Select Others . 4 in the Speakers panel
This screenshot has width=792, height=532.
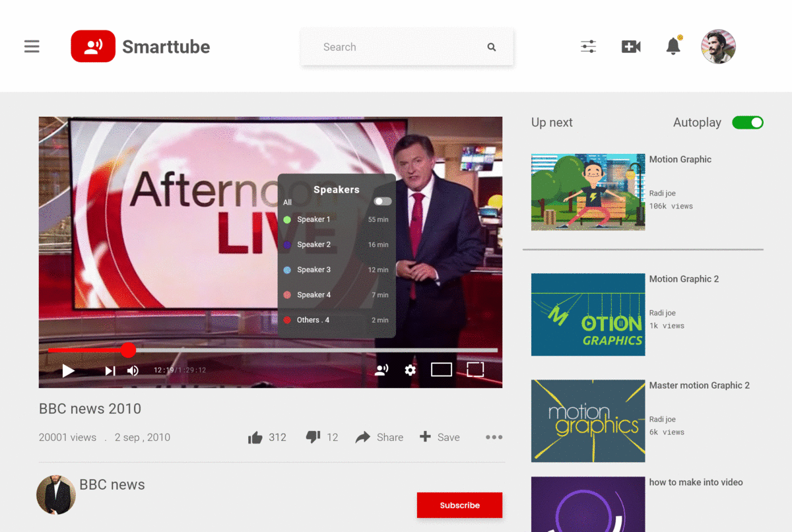coord(337,320)
